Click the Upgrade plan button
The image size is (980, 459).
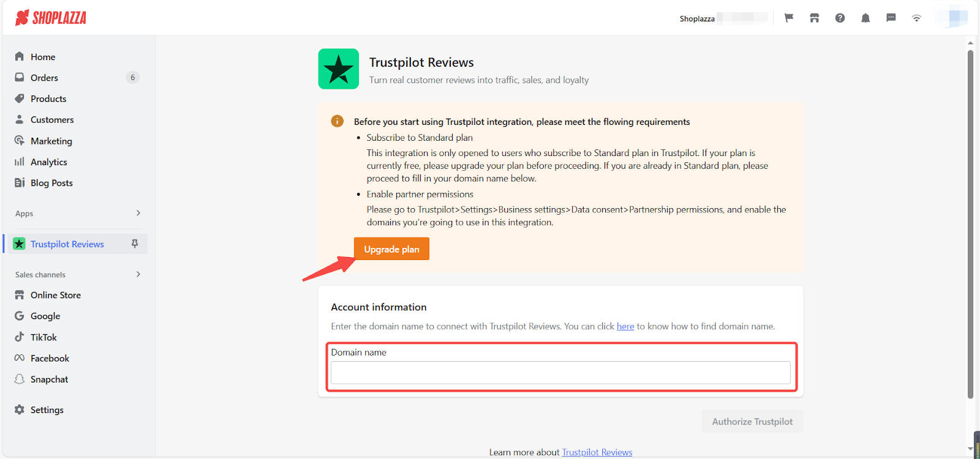tap(391, 249)
